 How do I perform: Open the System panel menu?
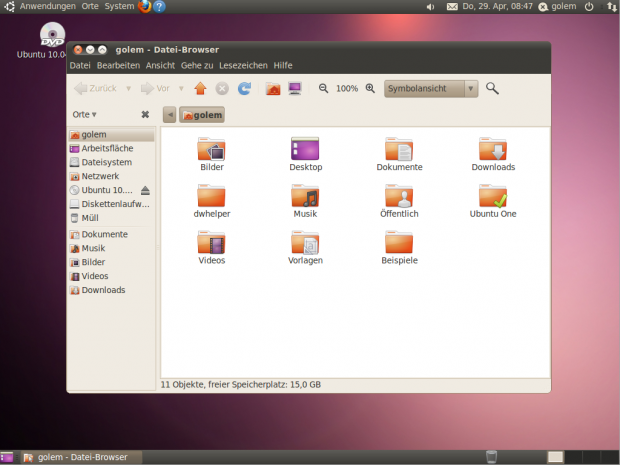click(119, 6)
